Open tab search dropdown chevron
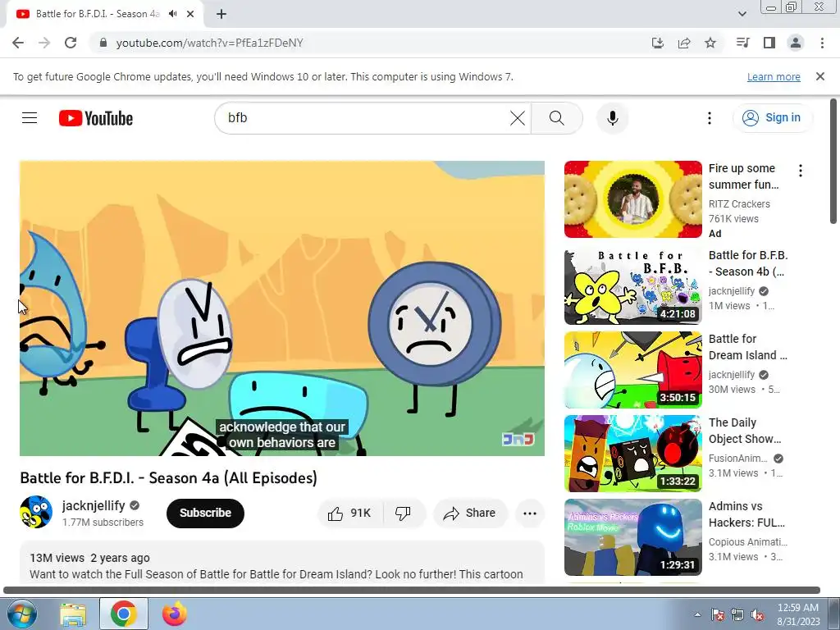The height and width of the screenshot is (630, 840). tap(742, 14)
